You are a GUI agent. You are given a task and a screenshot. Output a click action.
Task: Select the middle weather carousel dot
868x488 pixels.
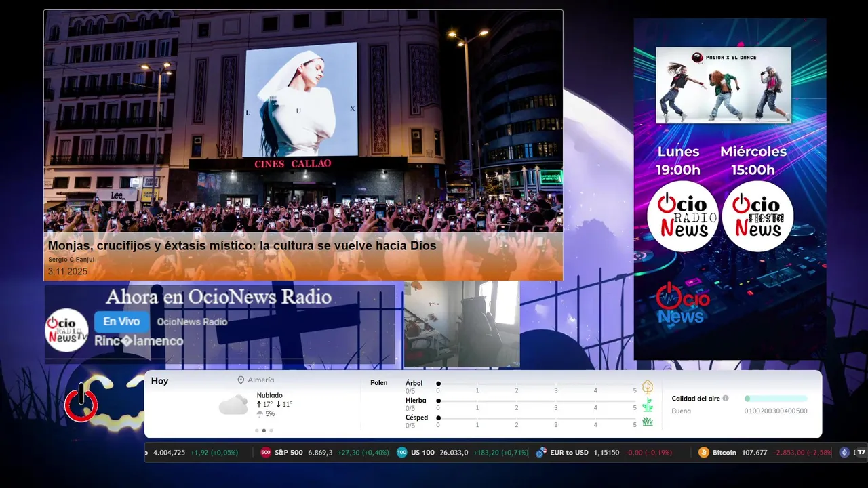pyautogui.click(x=264, y=430)
